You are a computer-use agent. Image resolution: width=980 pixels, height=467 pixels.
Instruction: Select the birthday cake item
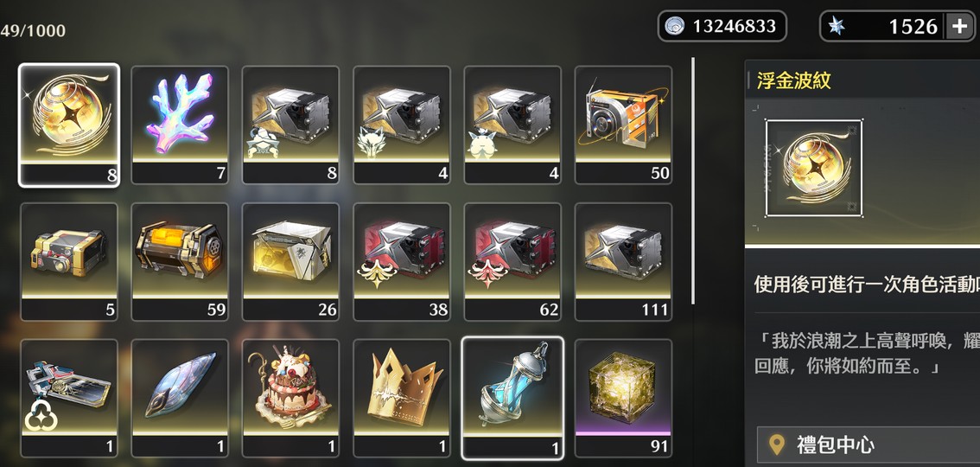pyautogui.click(x=290, y=398)
